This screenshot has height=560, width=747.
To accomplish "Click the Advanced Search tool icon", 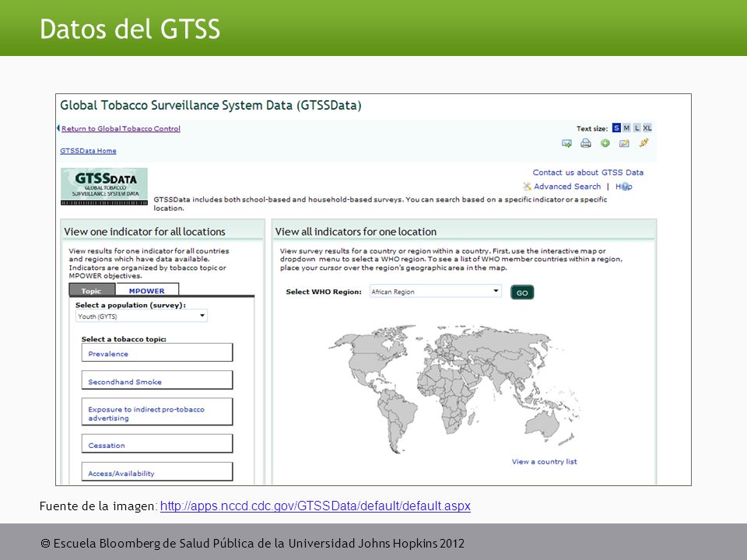I will click(527, 186).
